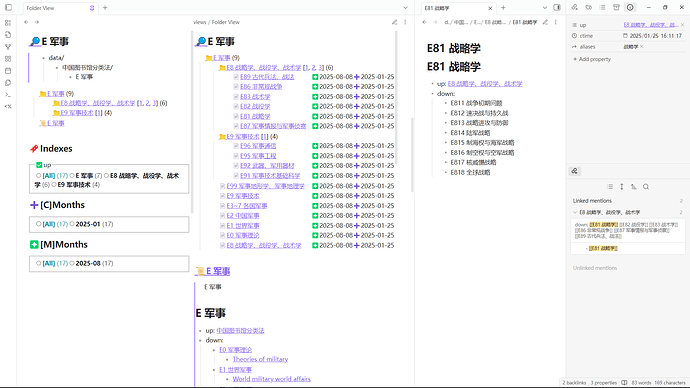Image resolution: width=690 pixels, height=388 pixels.
Task: Open the backlinks tab icon in sidebar
Action: tap(575, 7)
